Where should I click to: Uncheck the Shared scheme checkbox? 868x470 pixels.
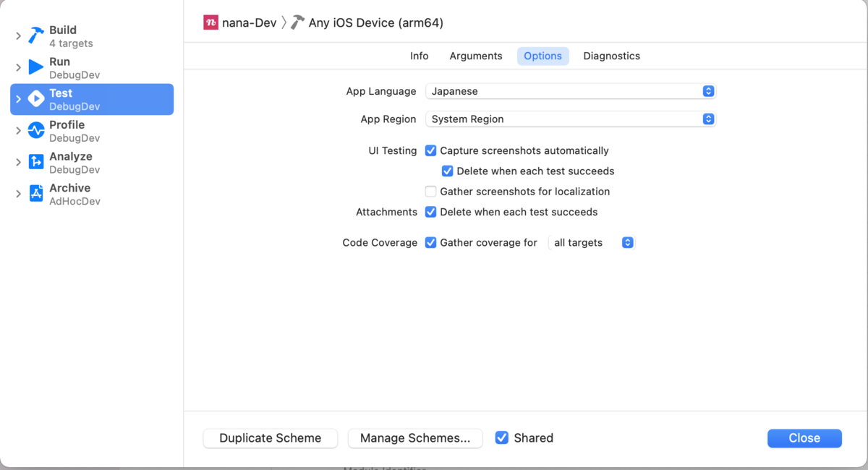tap(501, 438)
